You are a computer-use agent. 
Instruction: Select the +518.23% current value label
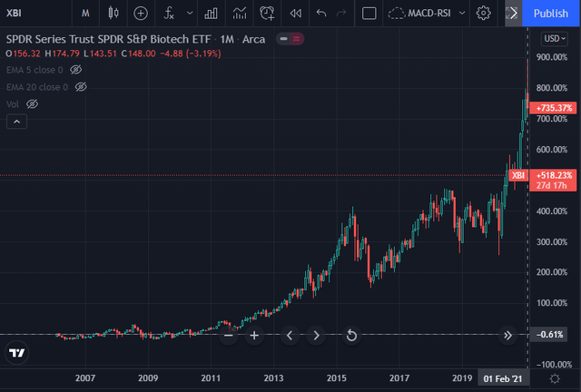pos(553,180)
